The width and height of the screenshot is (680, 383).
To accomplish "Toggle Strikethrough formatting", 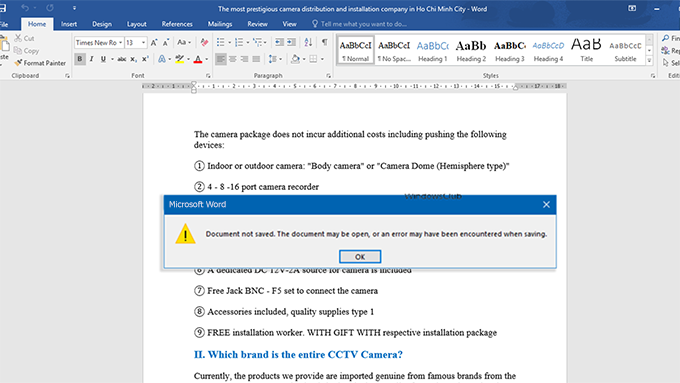I will tap(122, 59).
